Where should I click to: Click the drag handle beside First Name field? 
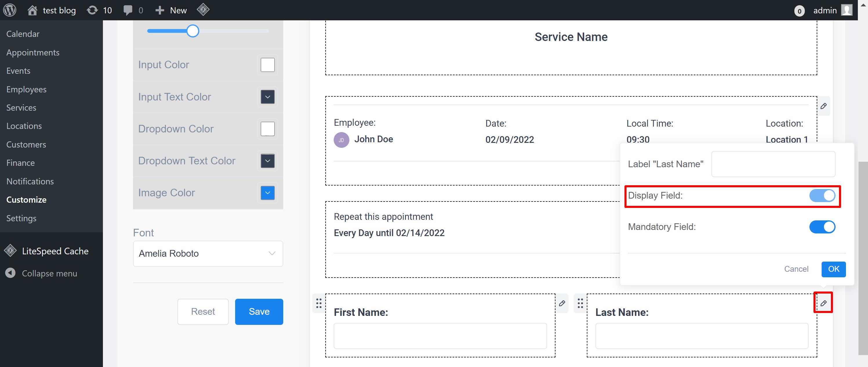(x=319, y=303)
